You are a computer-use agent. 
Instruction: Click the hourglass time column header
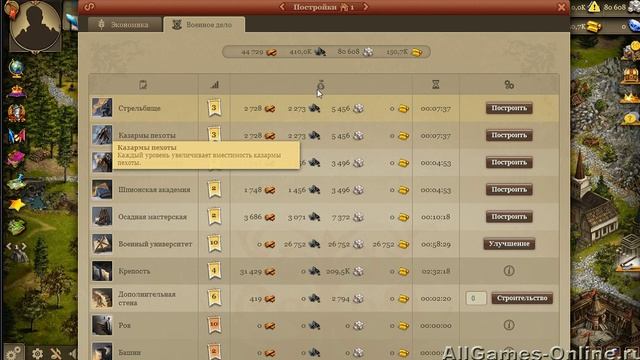pos(436,85)
